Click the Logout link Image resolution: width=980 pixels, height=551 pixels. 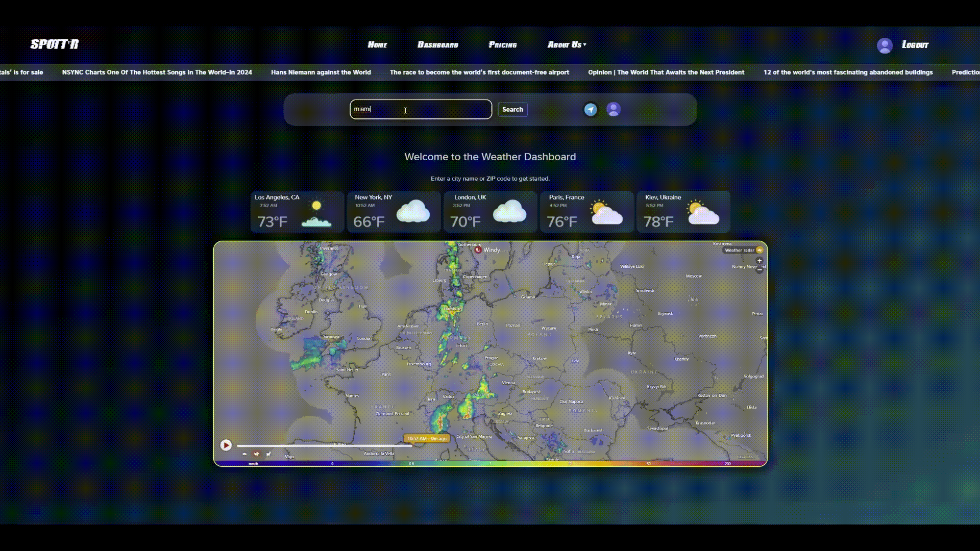(x=915, y=45)
